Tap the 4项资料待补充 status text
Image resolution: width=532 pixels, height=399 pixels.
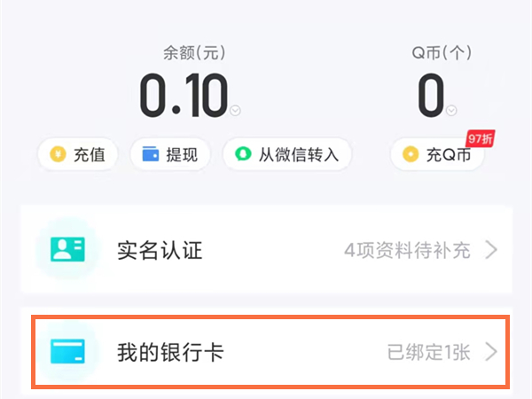(408, 251)
